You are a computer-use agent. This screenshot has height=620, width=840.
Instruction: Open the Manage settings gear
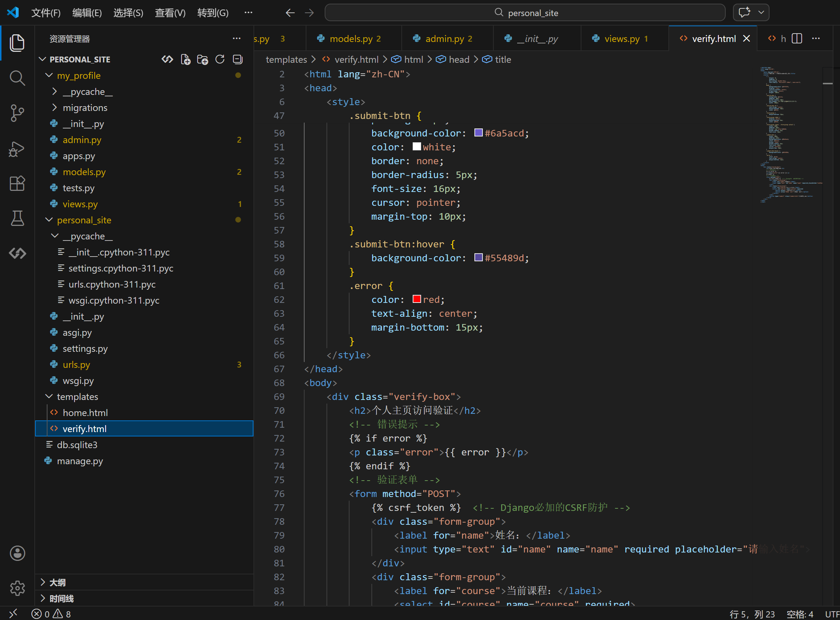[x=17, y=588]
